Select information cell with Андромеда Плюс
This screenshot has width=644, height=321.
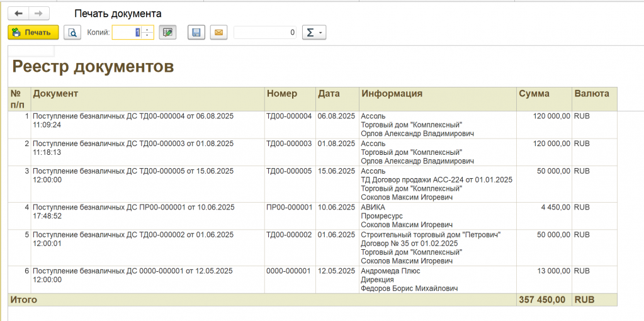438,279
